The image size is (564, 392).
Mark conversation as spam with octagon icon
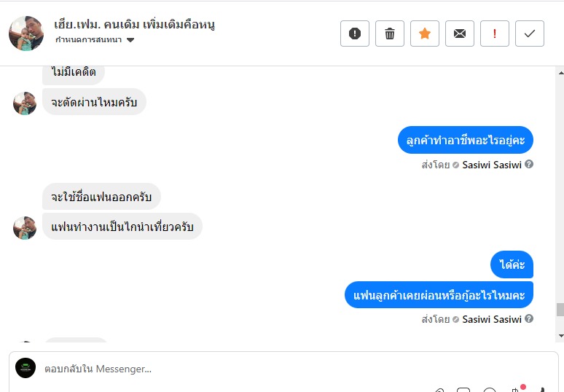click(355, 34)
